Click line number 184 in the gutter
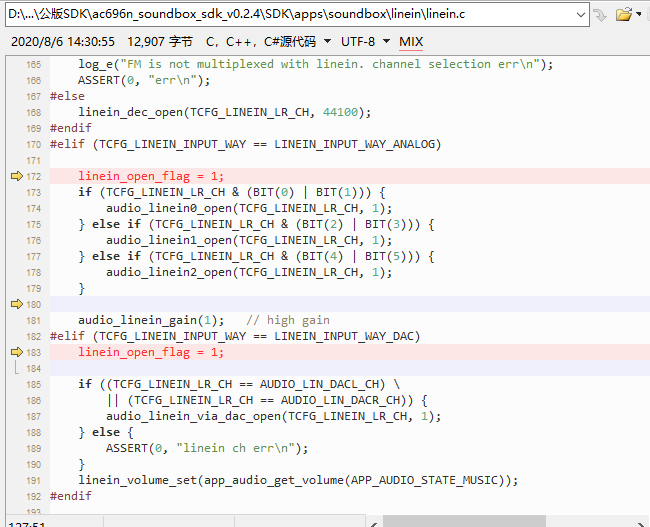The image size is (650, 527). tap(34, 369)
